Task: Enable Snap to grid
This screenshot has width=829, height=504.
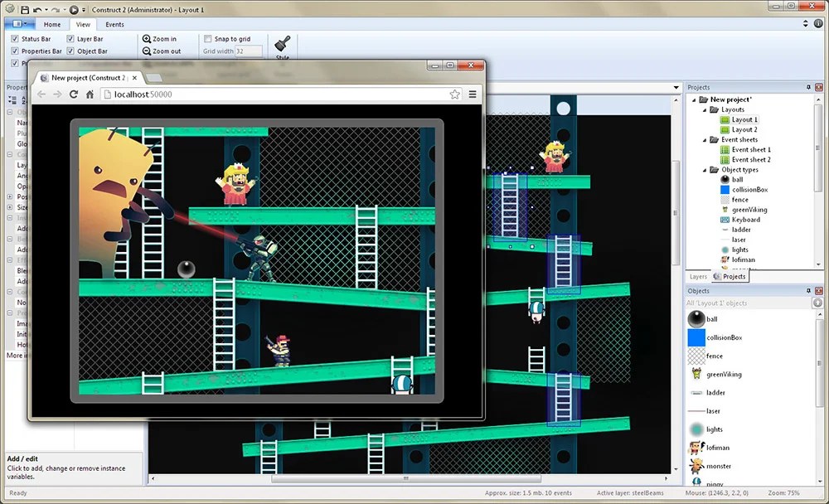Action: [207, 38]
